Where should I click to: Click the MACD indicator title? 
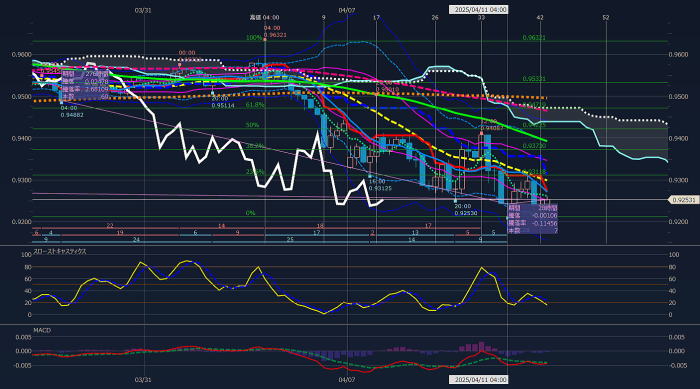tap(42, 330)
